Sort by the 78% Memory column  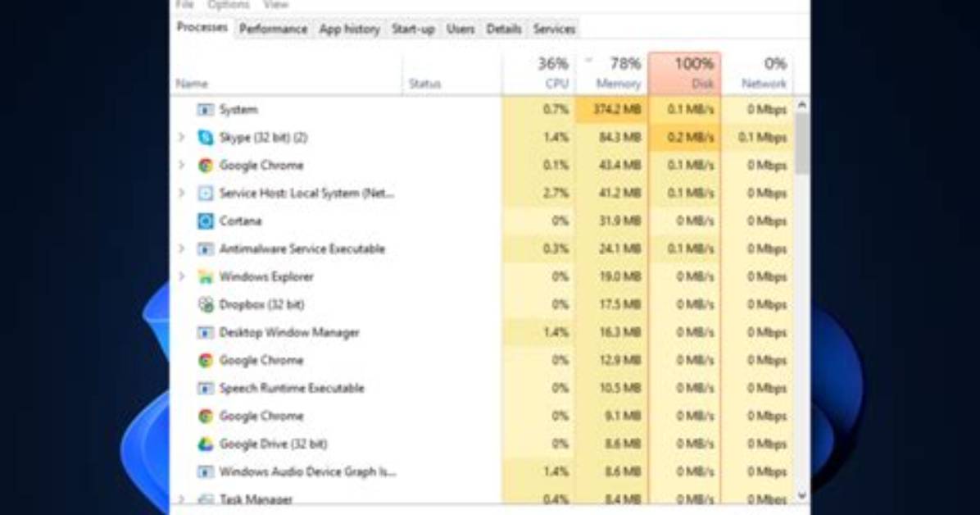click(x=611, y=73)
